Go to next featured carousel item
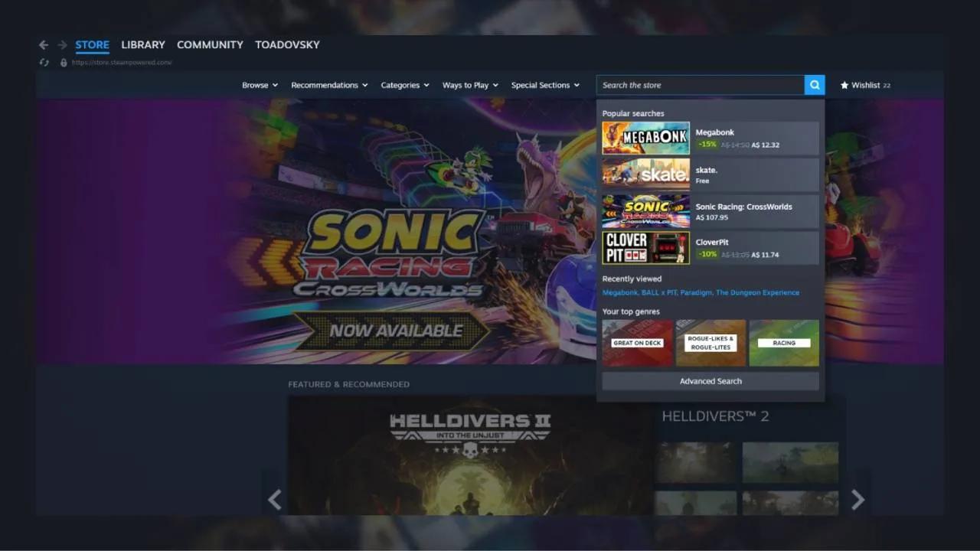 [857, 500]
